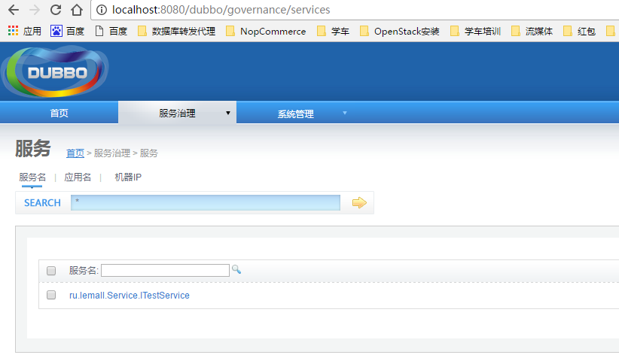Reload the page with the refresh icon
The image size is (619, 364).
[x=56, y=10]
